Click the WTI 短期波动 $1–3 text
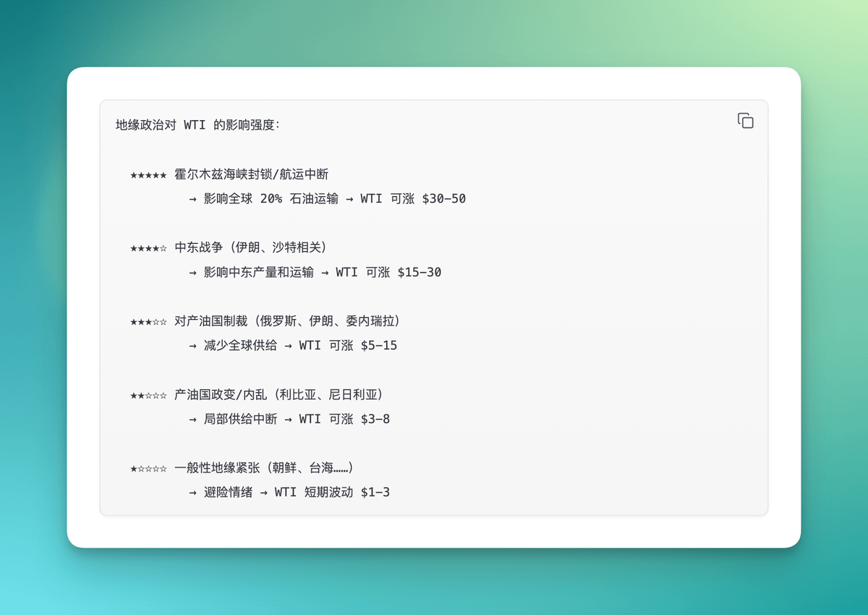The image size is (868, 615). pos(332,493)
